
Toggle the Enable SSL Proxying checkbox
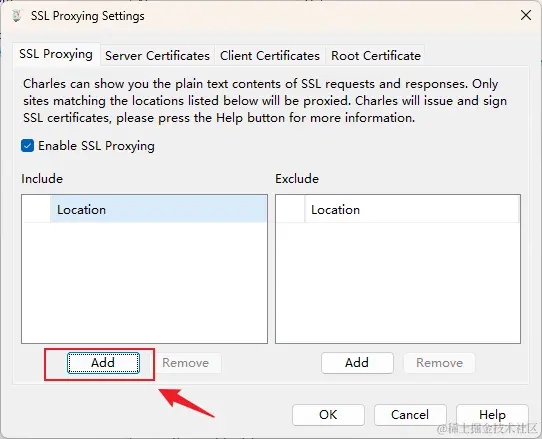[27, 146]
